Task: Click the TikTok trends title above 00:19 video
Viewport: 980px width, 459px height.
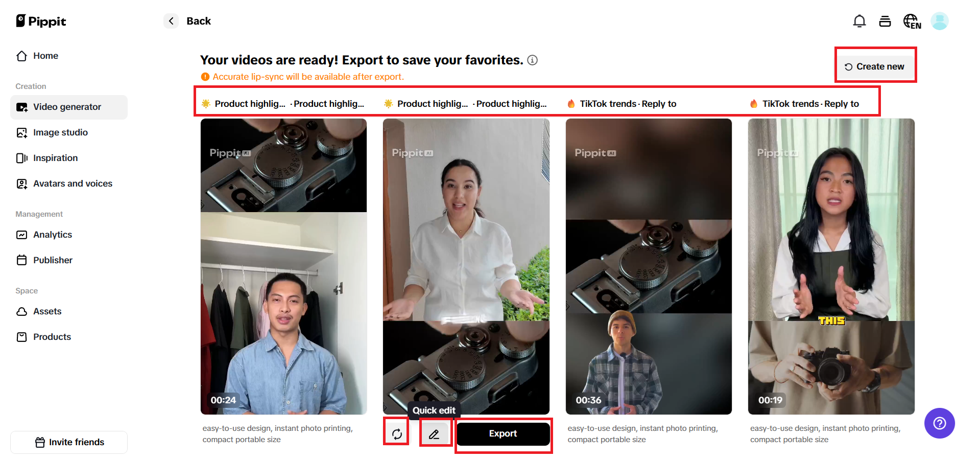Action: click(x=804, y=104)
